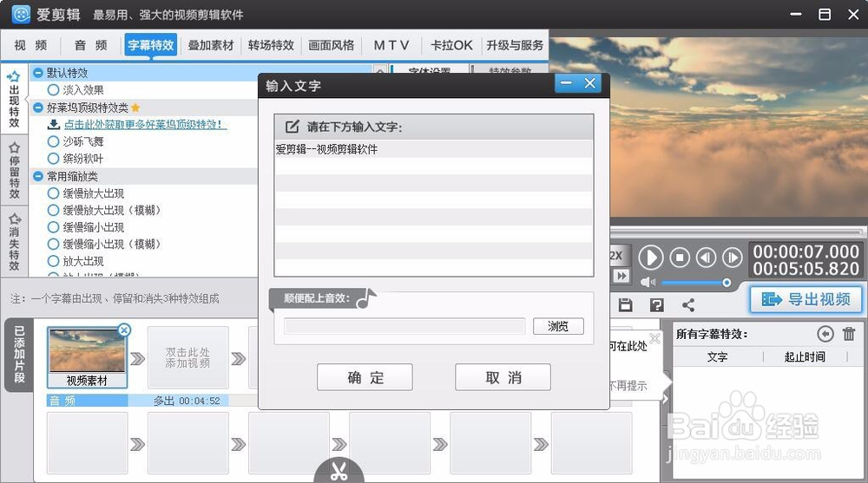Select the 放大出现 radio option
Image resolution: width=868 pixels, height=483 pixels.
tap(53, 261)
